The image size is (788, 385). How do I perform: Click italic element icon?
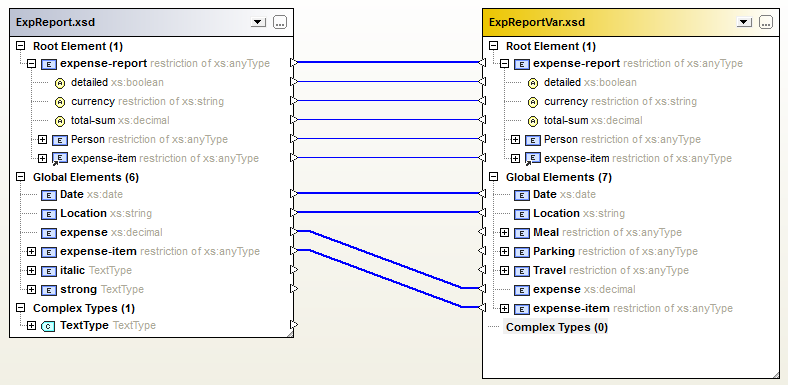coord(49,271)
